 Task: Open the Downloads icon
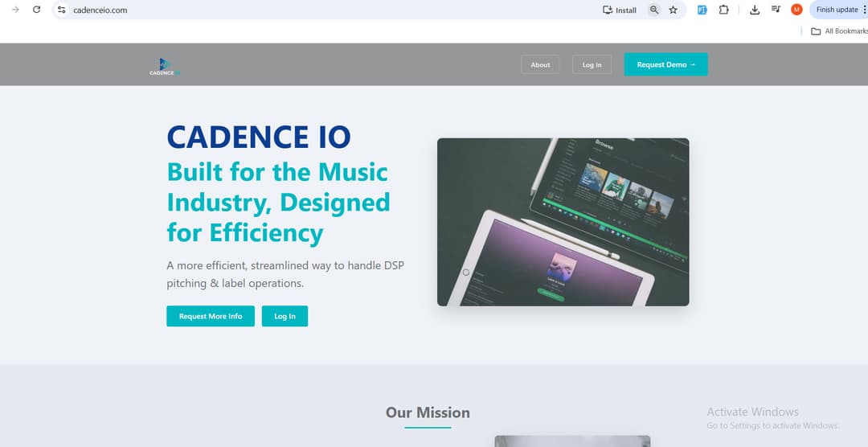point(755,10)
